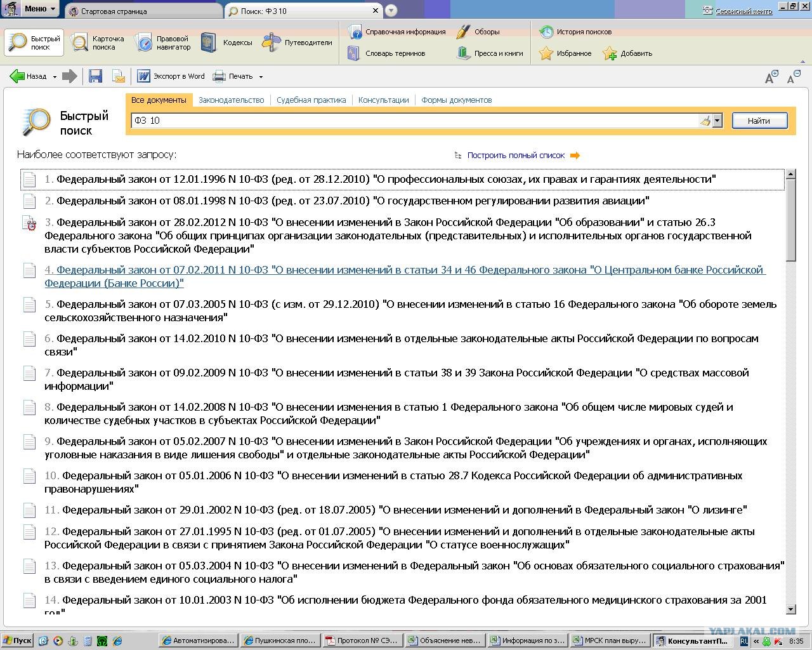Switch to Законодательство filter
The image size is (812, 650).
231,100
